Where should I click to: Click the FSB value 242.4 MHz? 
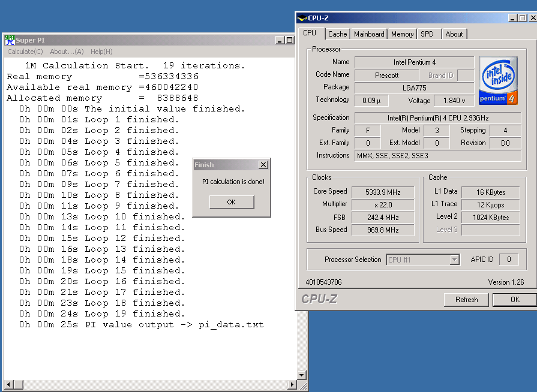tap(383, 218)
